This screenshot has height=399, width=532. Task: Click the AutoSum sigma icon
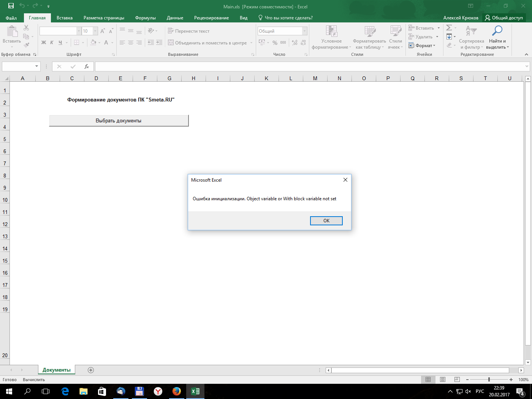point(449,28)
